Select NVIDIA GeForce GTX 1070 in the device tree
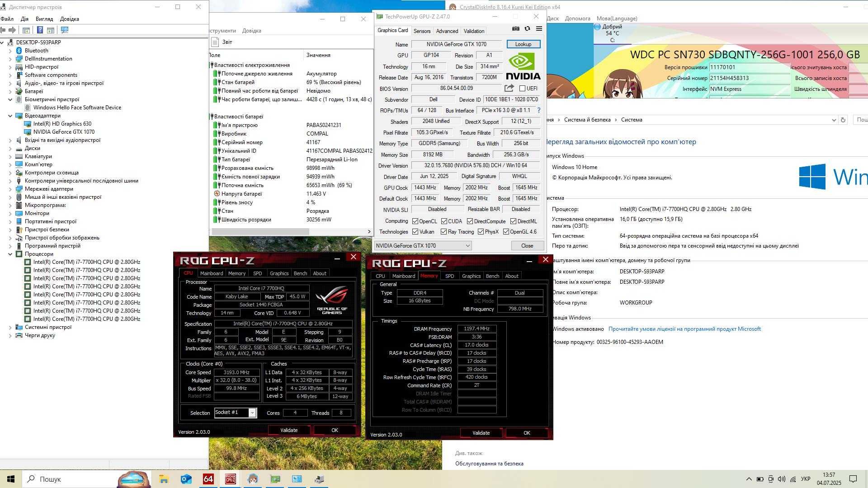This screenshot has width=868, height=488. pos(64,132)
